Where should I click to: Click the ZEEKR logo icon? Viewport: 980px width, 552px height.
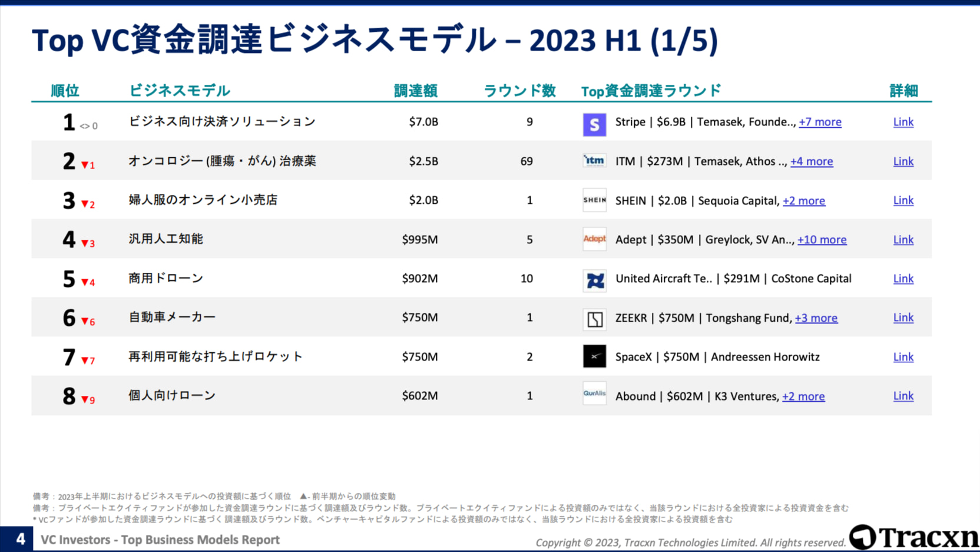click(594, 319)
